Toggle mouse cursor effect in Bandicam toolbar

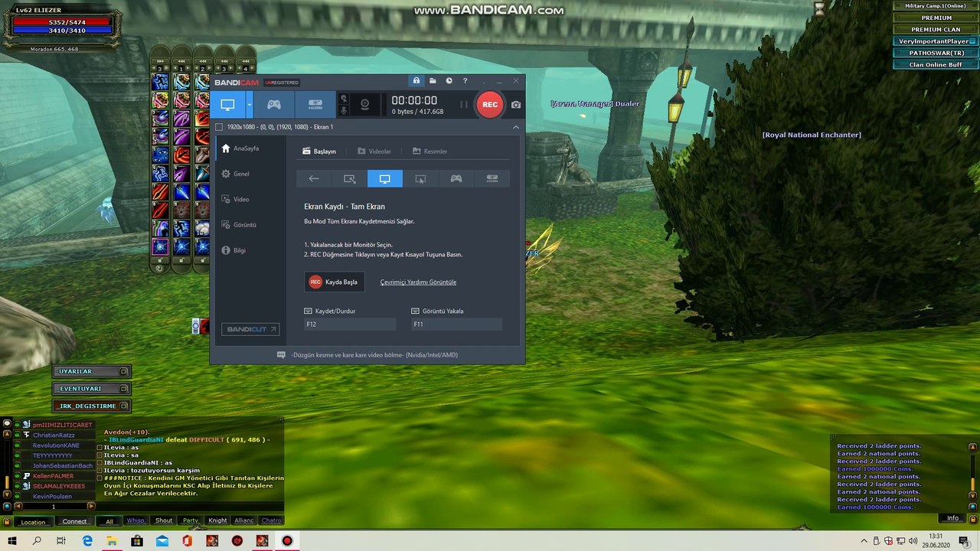[344, 99]
